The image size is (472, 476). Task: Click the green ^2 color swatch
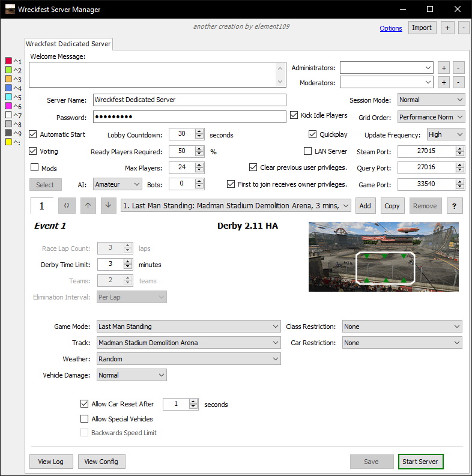point(8,70)
